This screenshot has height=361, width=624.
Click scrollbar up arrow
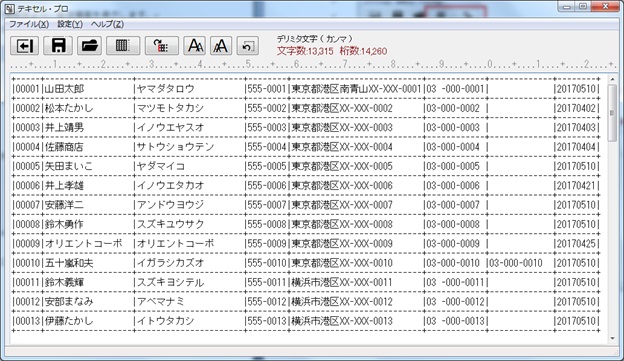[x=612, y=79]
